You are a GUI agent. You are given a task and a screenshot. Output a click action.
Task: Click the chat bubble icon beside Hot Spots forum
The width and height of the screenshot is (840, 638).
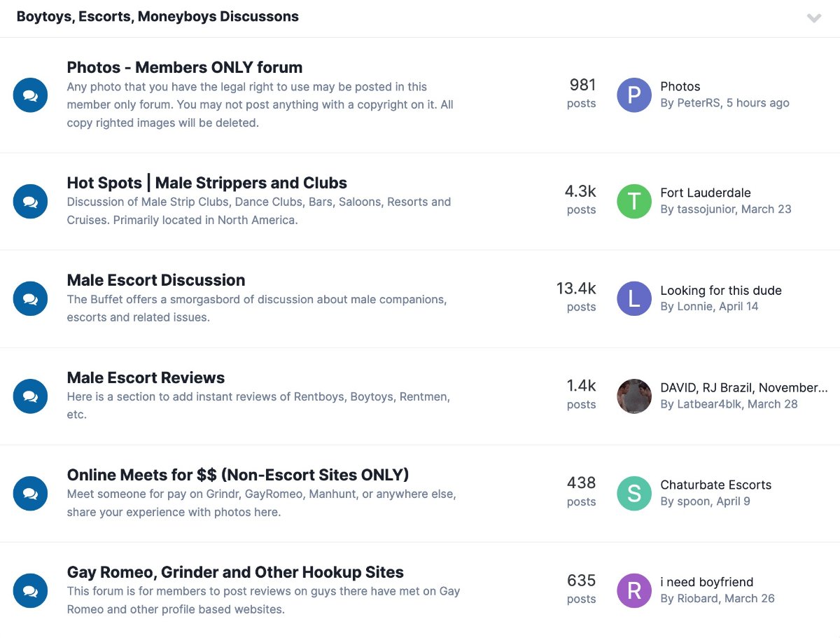(30, 202)
